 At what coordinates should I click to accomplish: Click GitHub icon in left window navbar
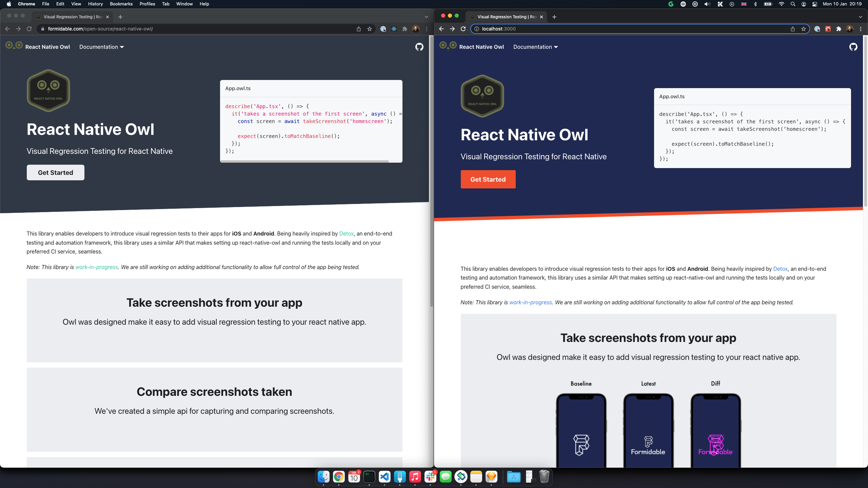[419, 47]
